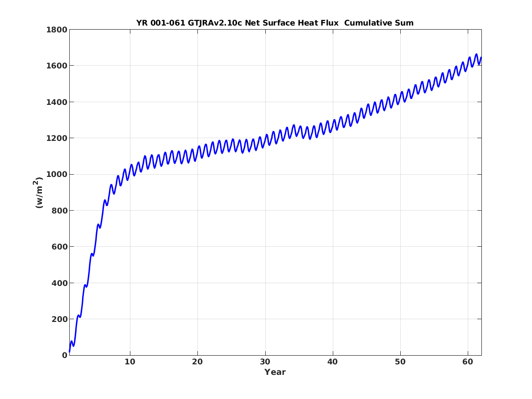
Task: Click x-axis tick label '50'
Action: pyautogui.click(x=400, y=362)
